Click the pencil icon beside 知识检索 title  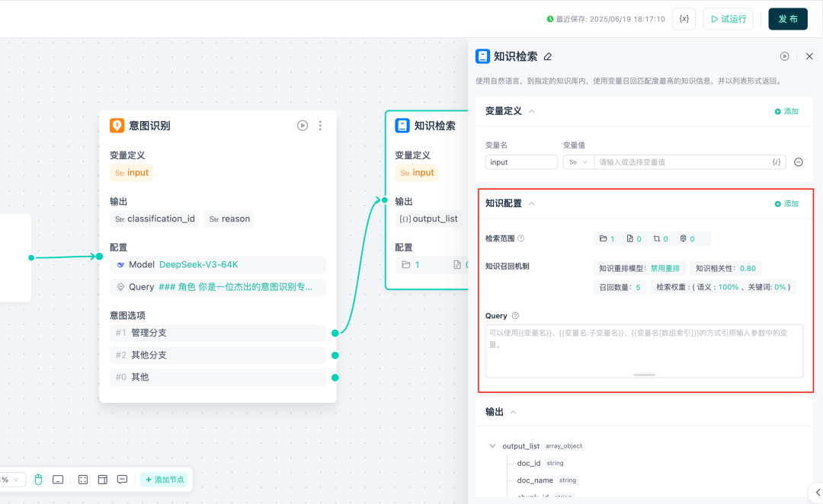[x=547, y=56]
